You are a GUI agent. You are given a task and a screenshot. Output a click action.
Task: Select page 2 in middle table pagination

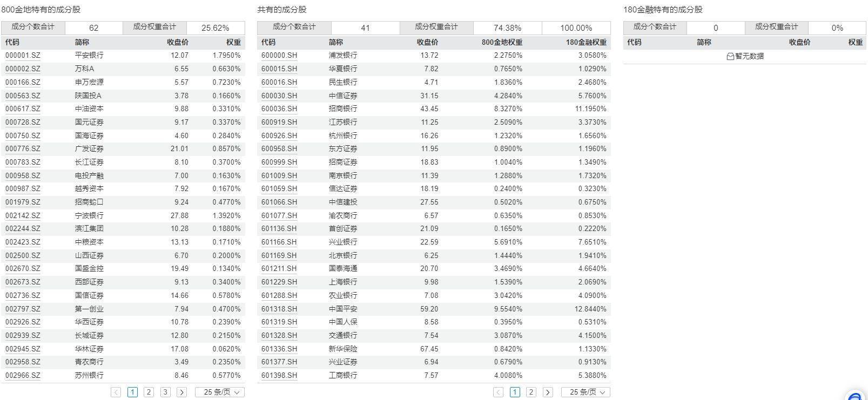click(x=531, y=392)
